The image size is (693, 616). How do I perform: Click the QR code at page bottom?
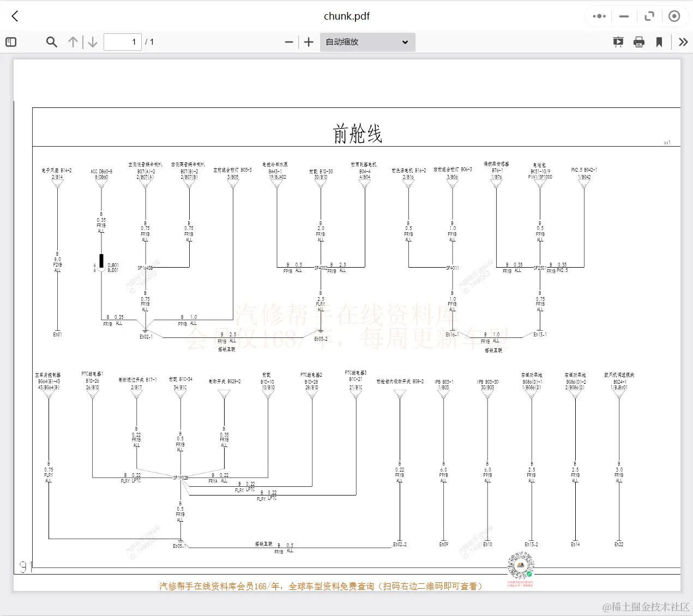coord(520,566)
